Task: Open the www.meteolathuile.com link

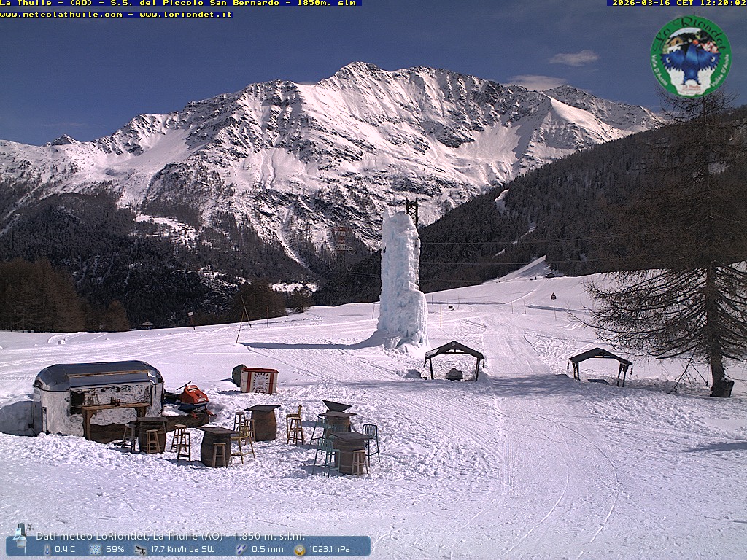Action: click(x=62, y=14)
